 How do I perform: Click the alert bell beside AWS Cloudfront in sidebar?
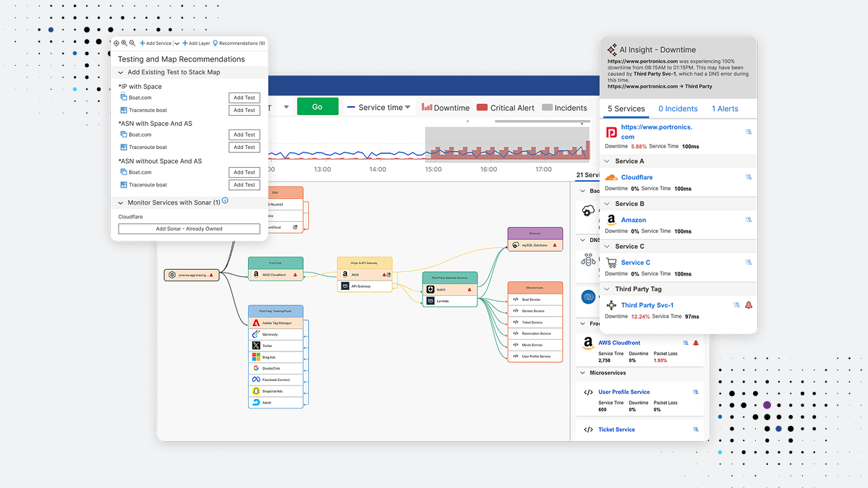(696, 343)
